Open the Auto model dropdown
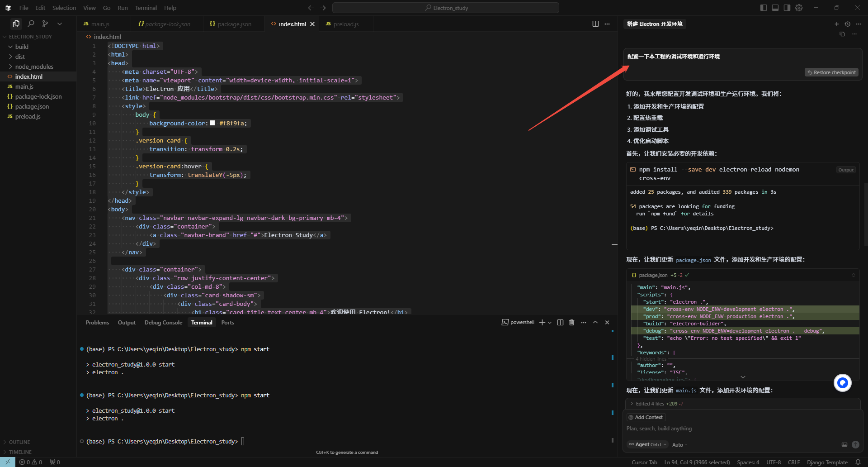868x467 pixels. click(x=679, y=445)
